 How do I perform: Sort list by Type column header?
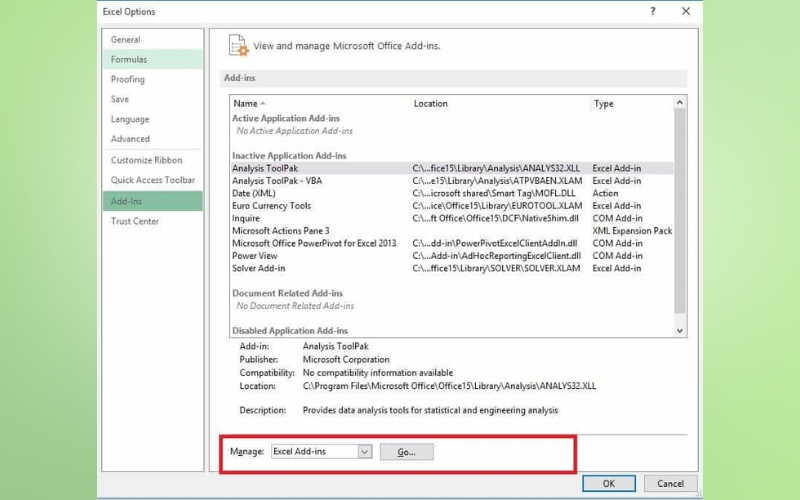click(632, 103)
